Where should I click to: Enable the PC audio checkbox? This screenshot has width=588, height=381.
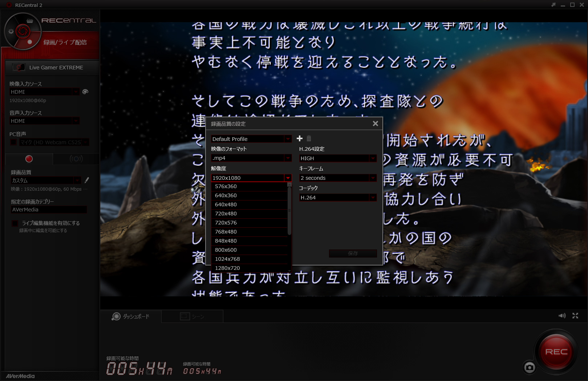click(13, 142)
